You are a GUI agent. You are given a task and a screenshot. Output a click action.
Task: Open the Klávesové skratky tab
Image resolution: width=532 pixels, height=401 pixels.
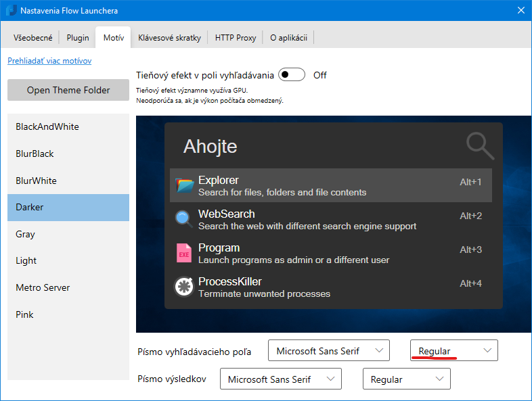click(x=169, y=38)
